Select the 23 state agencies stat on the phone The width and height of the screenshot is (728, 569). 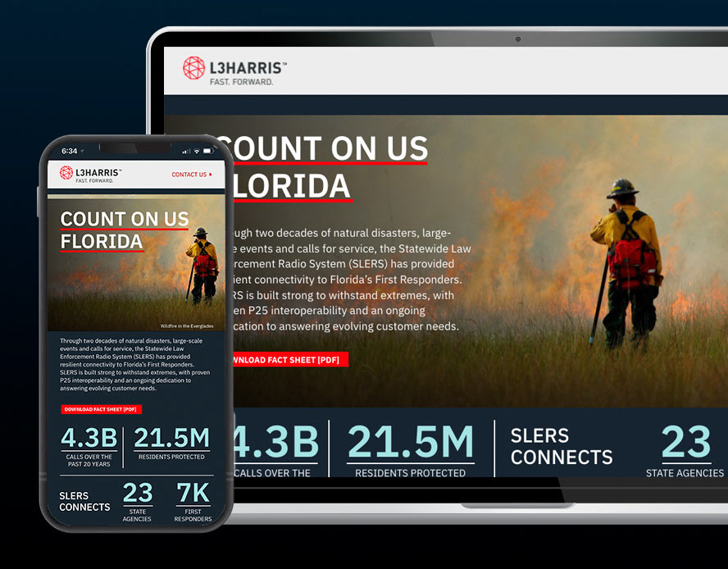pos(138,502)
